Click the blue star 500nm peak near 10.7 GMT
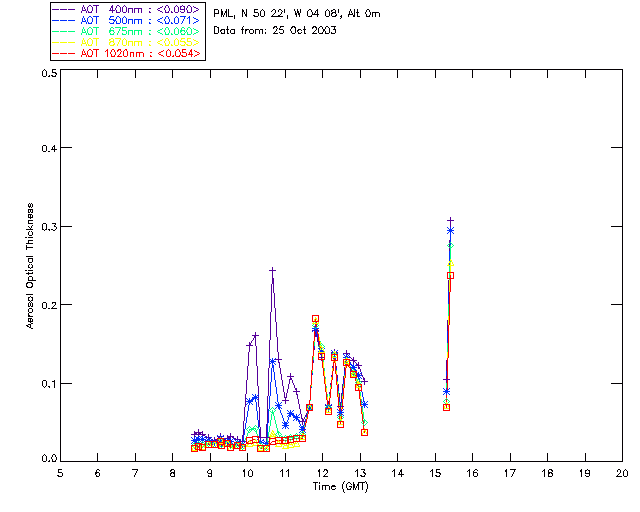 pos(273,362)
